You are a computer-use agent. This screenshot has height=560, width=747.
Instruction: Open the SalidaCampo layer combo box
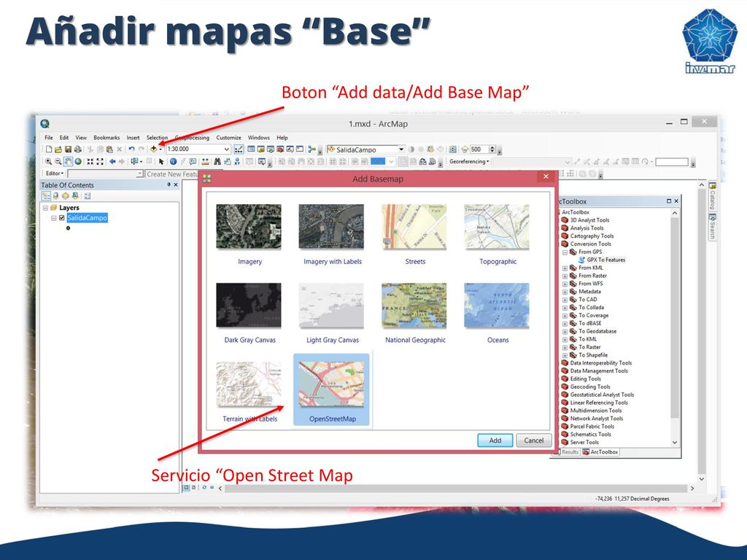[366, 149]
